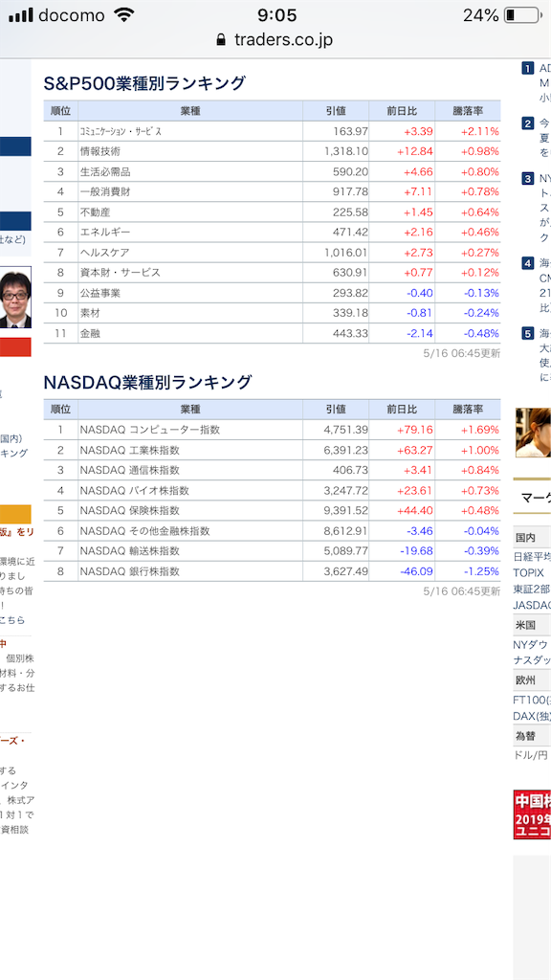The width and height of the screenshot is (551, 980).
Task: Select 金融 sector row
Action: (x=272, y=333)
